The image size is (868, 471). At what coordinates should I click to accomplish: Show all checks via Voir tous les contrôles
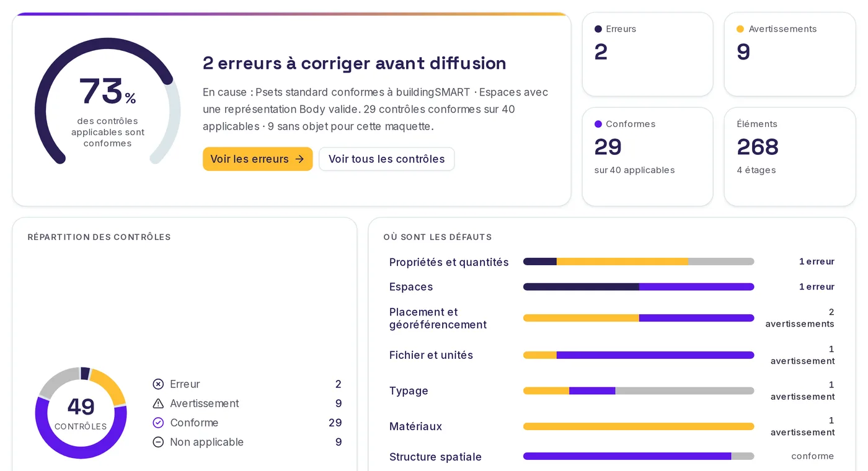pos(386,159)
